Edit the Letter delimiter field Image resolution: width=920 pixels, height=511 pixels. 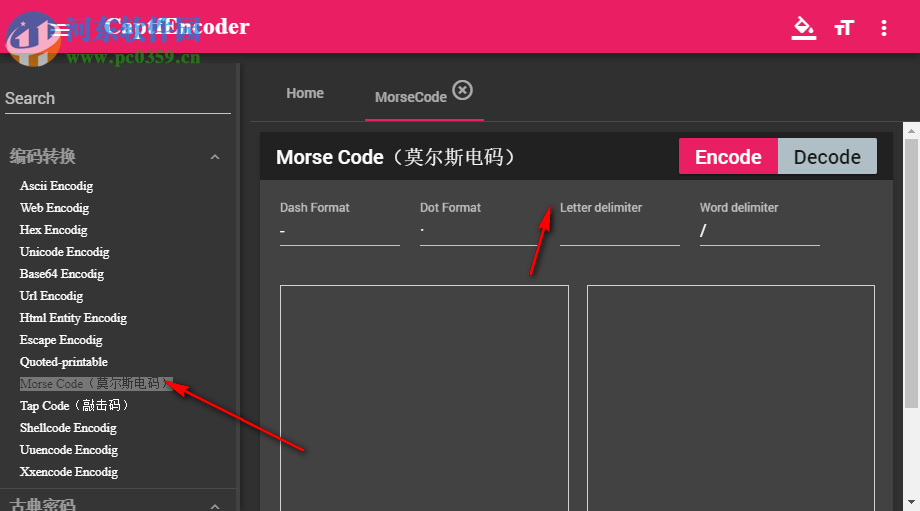coord(620,231)
